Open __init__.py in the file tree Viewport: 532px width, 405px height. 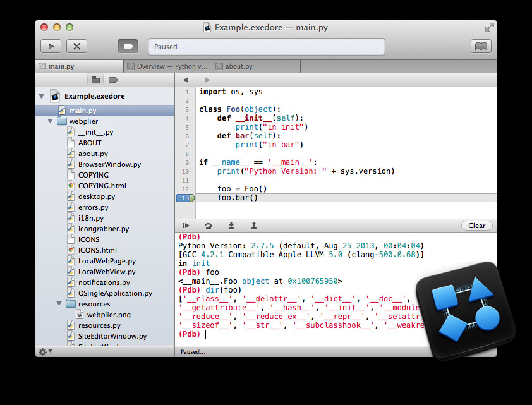[95, 132]
